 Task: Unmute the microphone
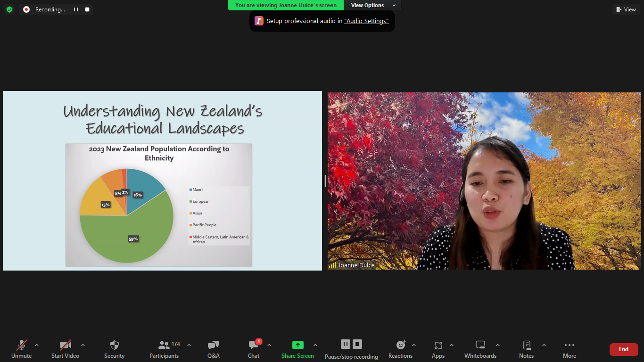pyautogui.click(x=21, y=349)
